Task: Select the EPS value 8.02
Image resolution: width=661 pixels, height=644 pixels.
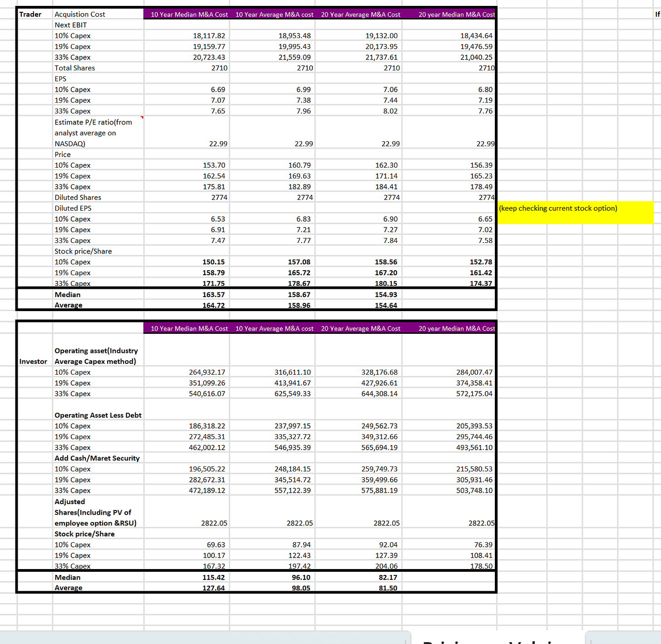Action: [x=390, y=111]
